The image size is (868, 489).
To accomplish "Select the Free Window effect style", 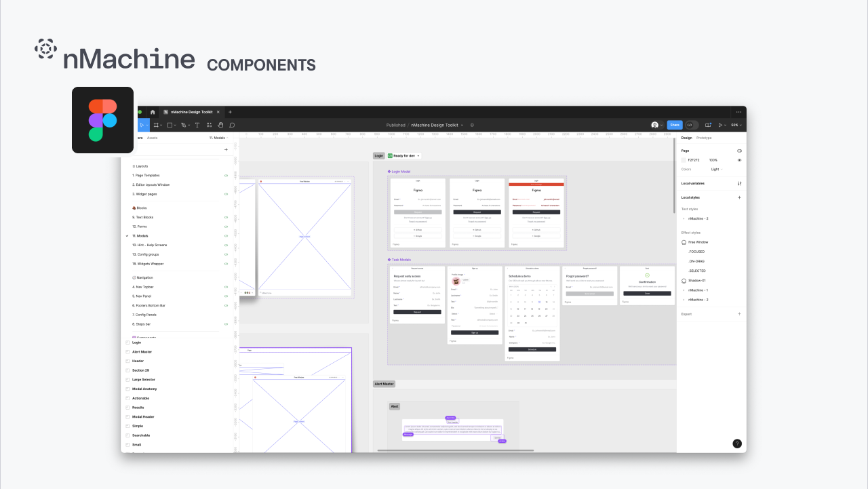I will point(698,242).
